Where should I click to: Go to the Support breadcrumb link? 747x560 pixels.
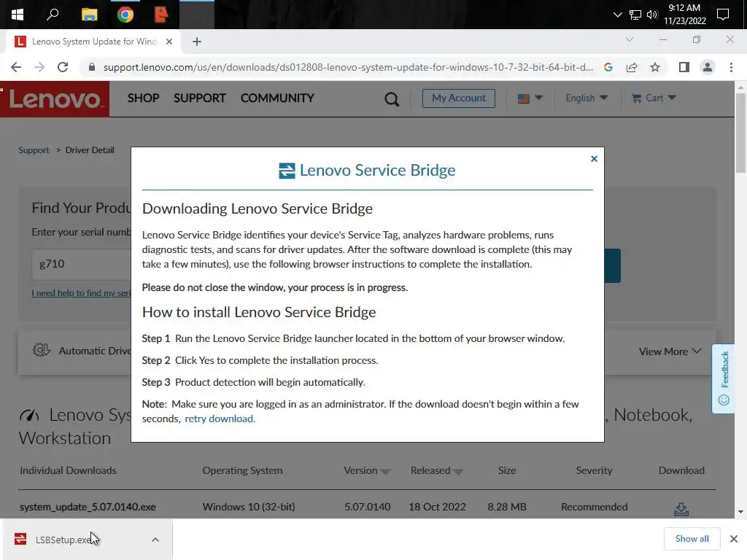[x=34, y=150]
